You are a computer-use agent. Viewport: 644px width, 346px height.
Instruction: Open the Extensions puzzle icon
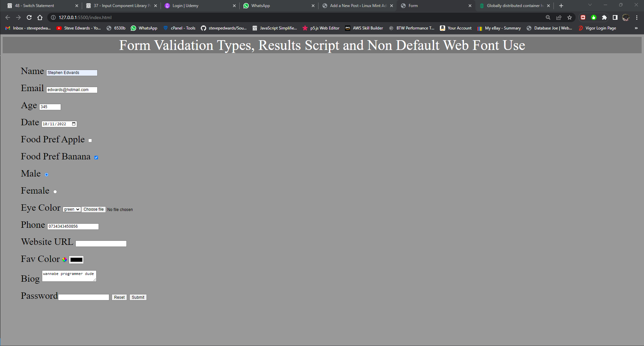tap(604, 17)
